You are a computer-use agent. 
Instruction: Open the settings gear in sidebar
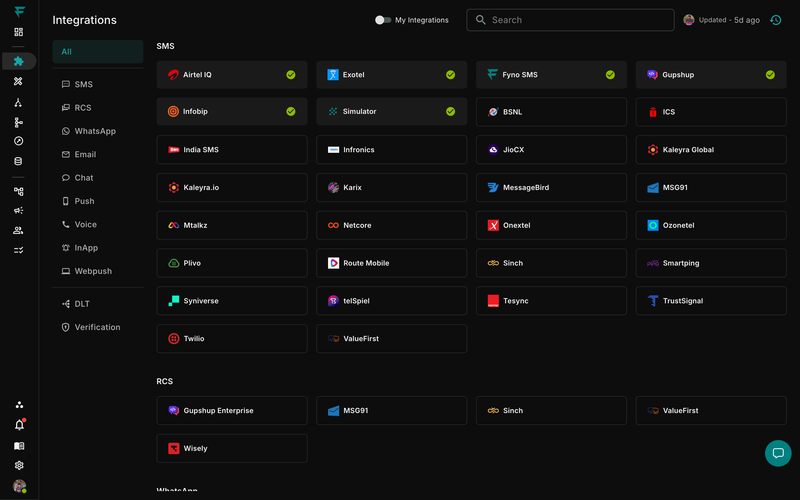point(19,465)
